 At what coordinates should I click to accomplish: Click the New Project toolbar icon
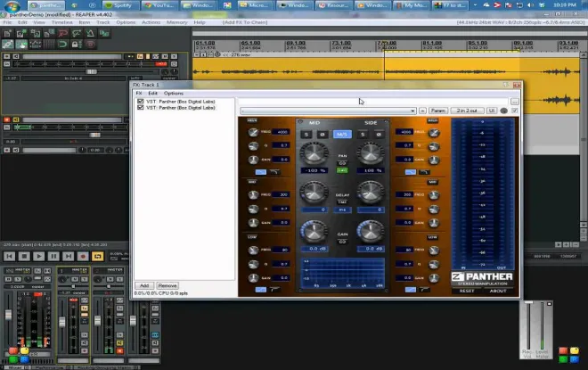tap(7, 33)
